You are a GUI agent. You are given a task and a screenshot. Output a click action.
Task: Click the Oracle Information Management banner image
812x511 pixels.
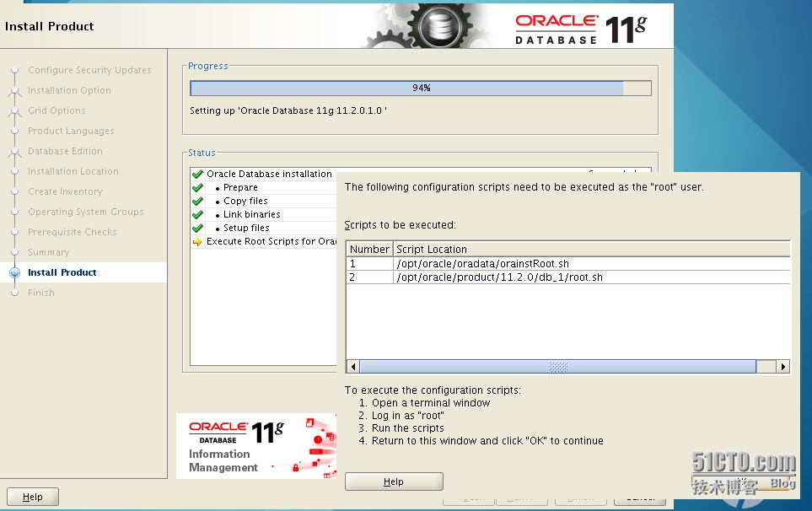256,446
